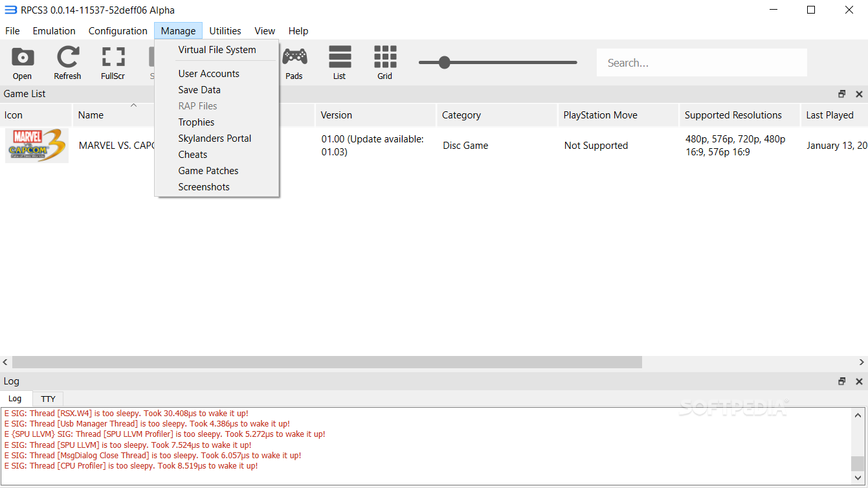Click the Usb Manager Thread log line
The image size is (868, 488).
pos(147,424)
